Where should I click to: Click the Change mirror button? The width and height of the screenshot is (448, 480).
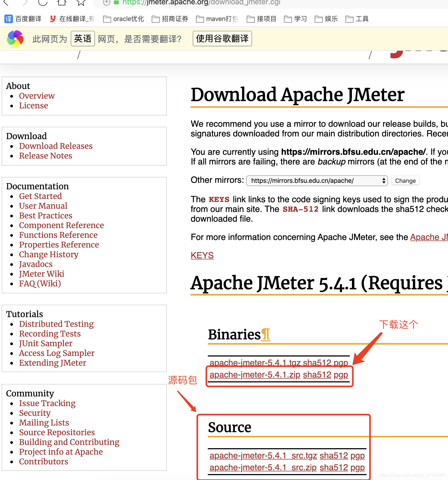[405, 181]
